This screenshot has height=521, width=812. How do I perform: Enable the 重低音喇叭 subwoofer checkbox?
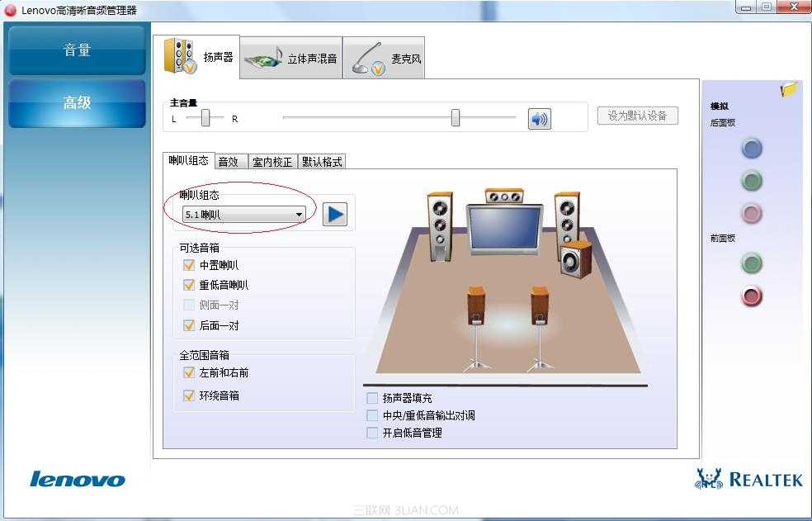pos(188,285)
